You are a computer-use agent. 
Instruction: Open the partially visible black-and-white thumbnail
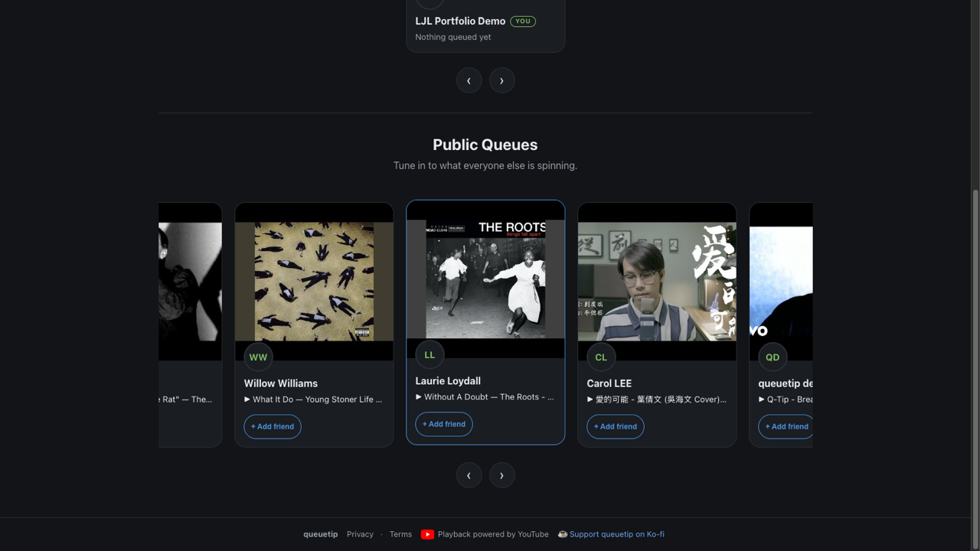[190, 282]
